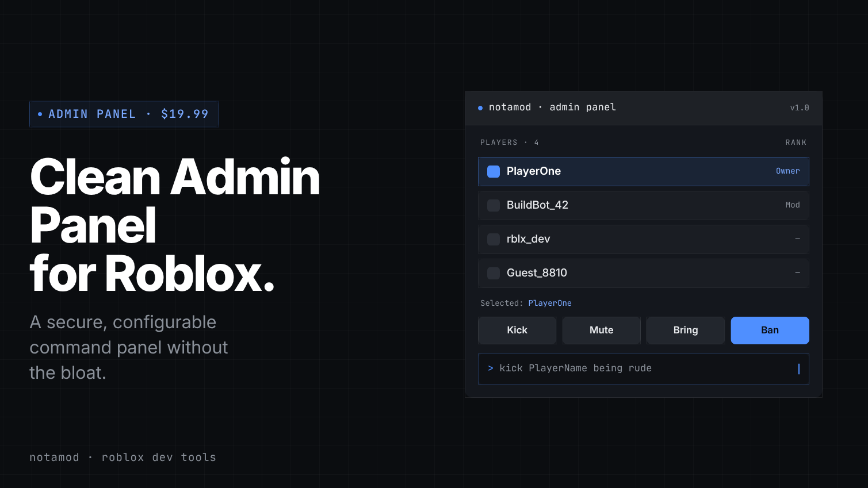Viewport: 868px width, 488px height.
Task: Click the selected PlayerOne link text
Action: coord(550,303)
